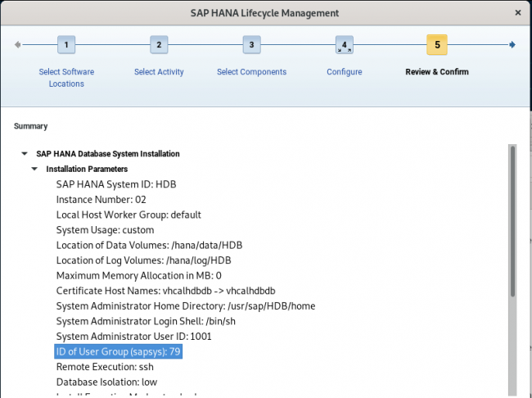Go to step 1 number box

point(66,45)
